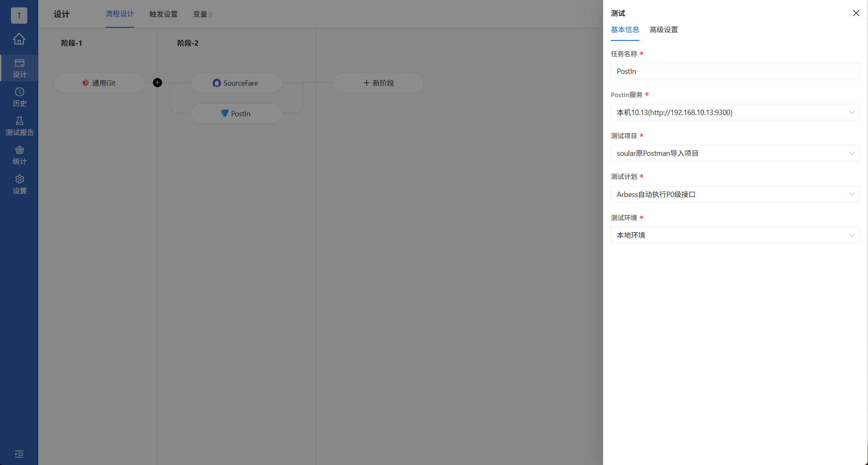This screenshot has height=465, width=868.
Task: Click the 新阶段 add stage button
Action: click(378, 83)
